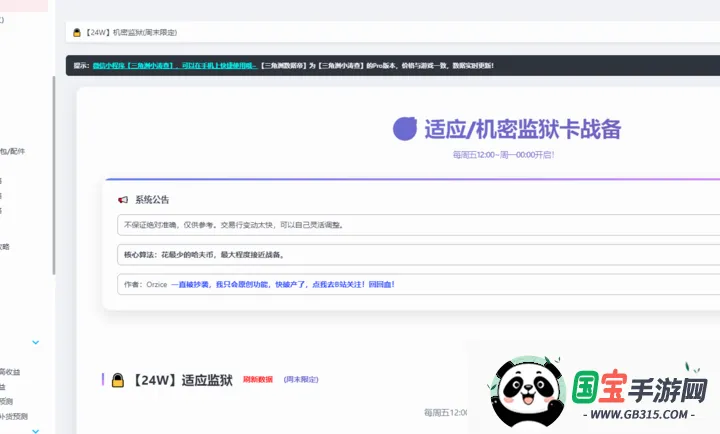720x434 pixels.
Task: Collapse the bottom sidebar chevron arrow
Action: pyautogui.click(x=36, y=430)
